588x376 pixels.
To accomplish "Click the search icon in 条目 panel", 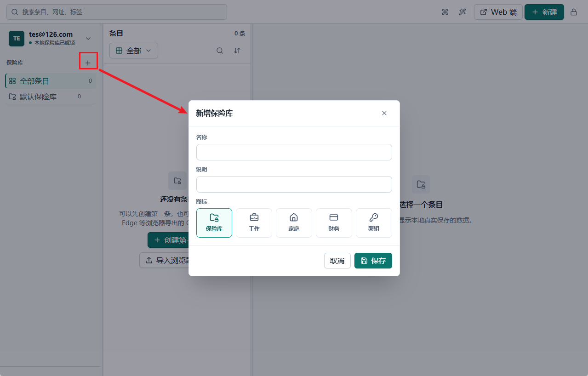I will 220,51.
